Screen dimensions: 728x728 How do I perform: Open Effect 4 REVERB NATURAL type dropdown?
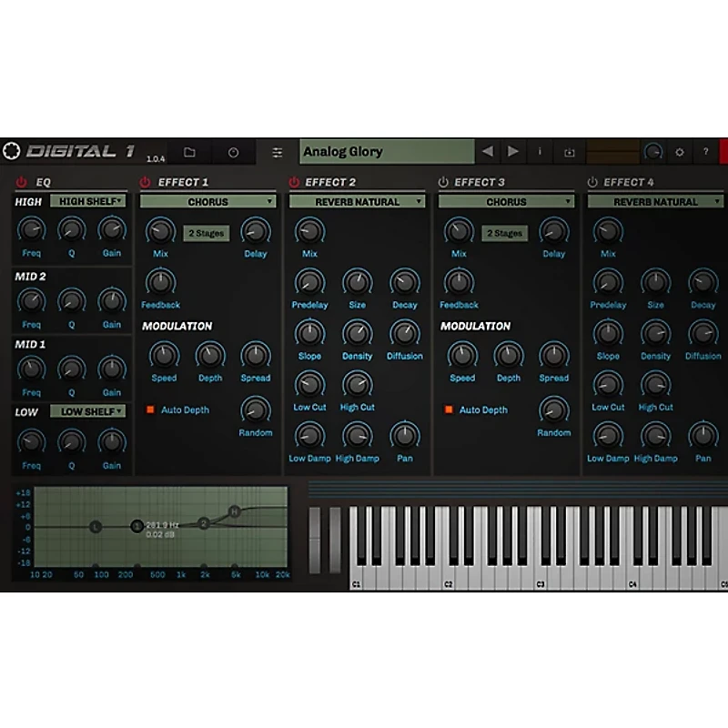point(655,201)
